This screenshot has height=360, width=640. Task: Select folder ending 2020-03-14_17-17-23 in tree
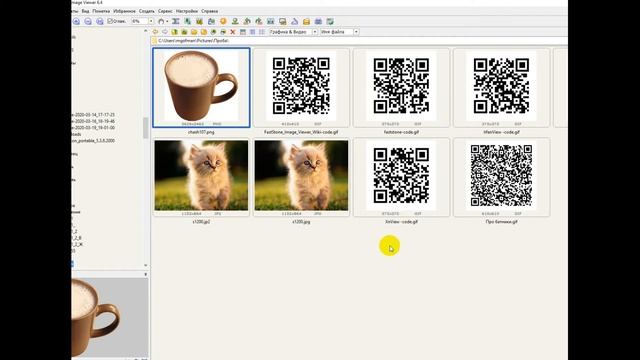pyautogui.click(x=93, y=115)
